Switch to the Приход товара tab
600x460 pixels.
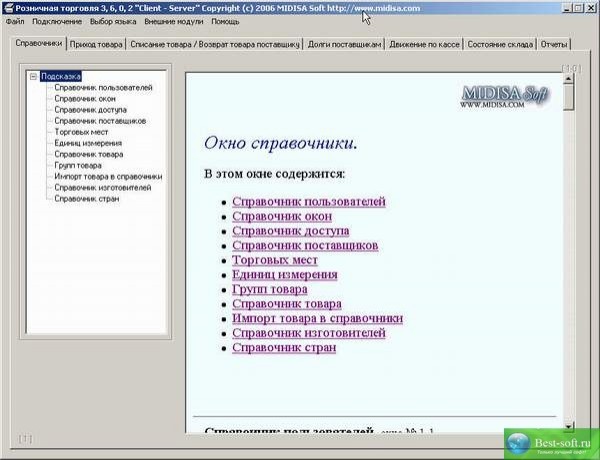tap(96, 44)
